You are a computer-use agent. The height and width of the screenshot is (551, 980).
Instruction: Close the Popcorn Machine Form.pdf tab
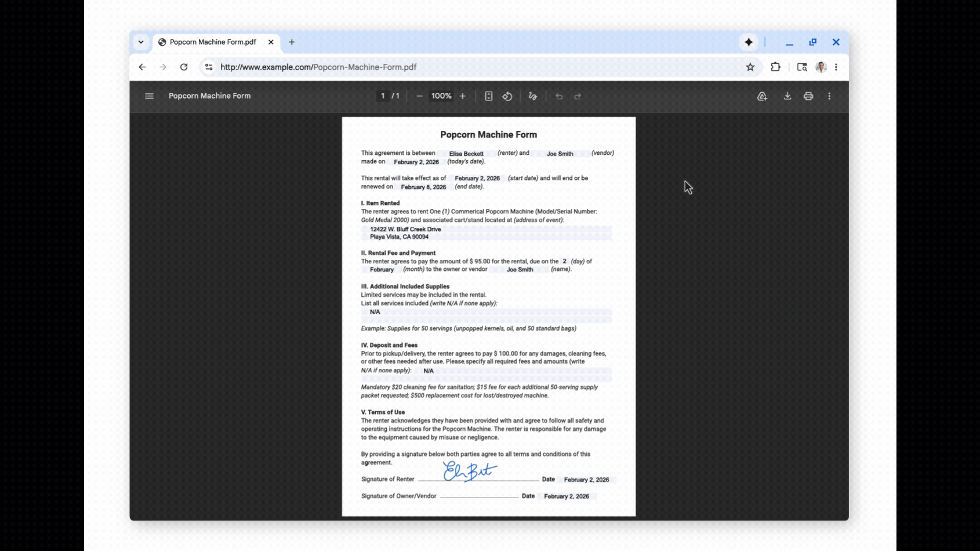coord(271,42)
